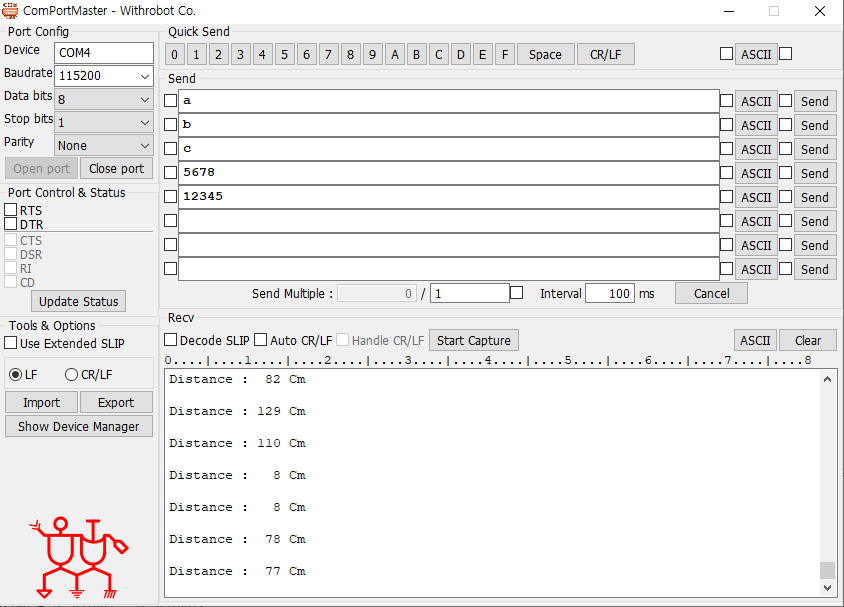Click Send button for row 'a'
The width and height of the screenshot is (844, 607).
(x=814, y=101)
